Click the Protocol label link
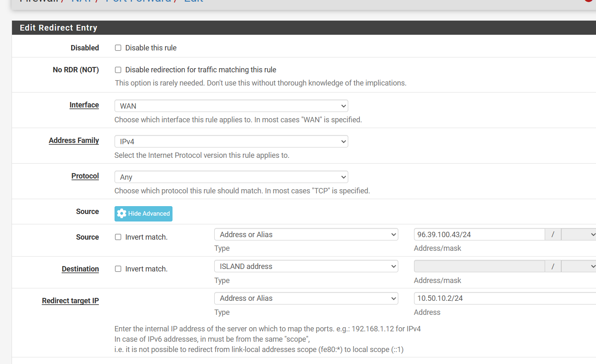596x364 pixels. [x=85, y=176]
